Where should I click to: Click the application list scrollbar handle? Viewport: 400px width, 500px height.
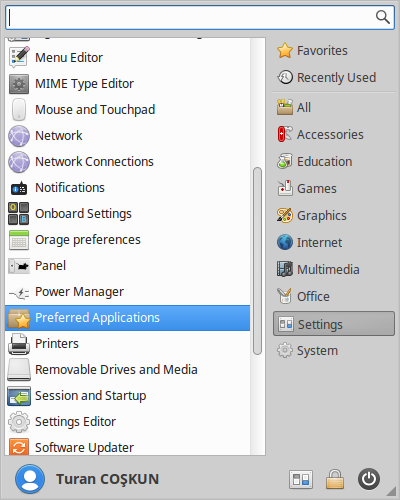tap(257, 261)
